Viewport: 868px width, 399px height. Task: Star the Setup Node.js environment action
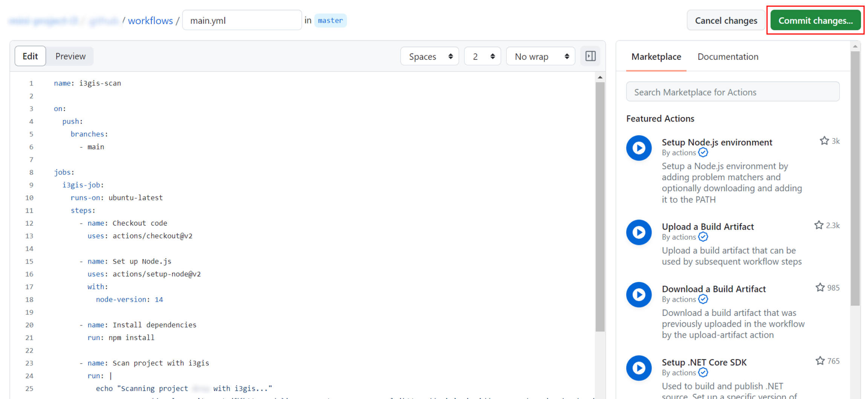(x=824, y=141)
